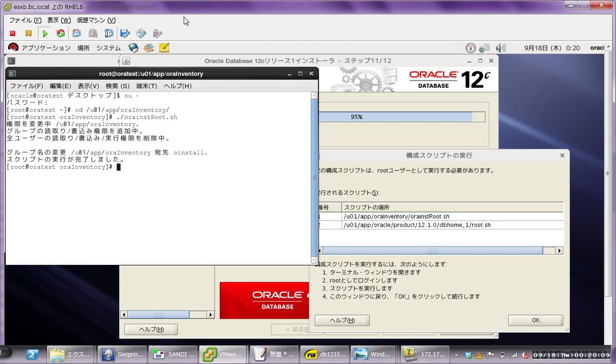Switch to SANDI taskbar button

[x=173, y=354]
